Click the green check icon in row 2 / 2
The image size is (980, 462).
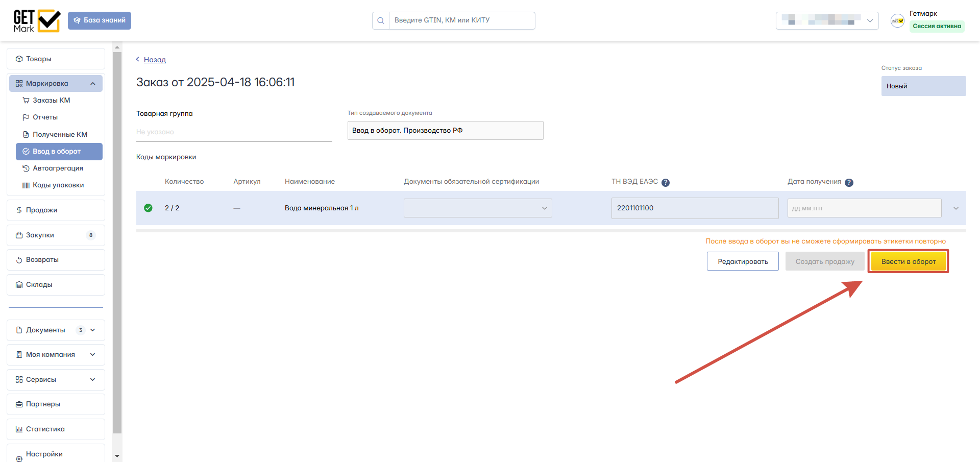tap(148, 208)
